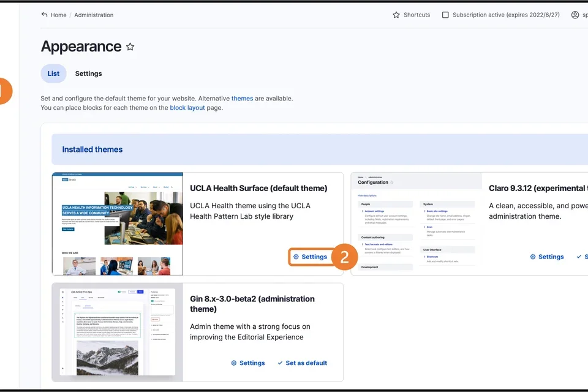Screen dimensions: 588x392
Task: Click the gear icon in Claro Settings
Action: tap(533, 257)
